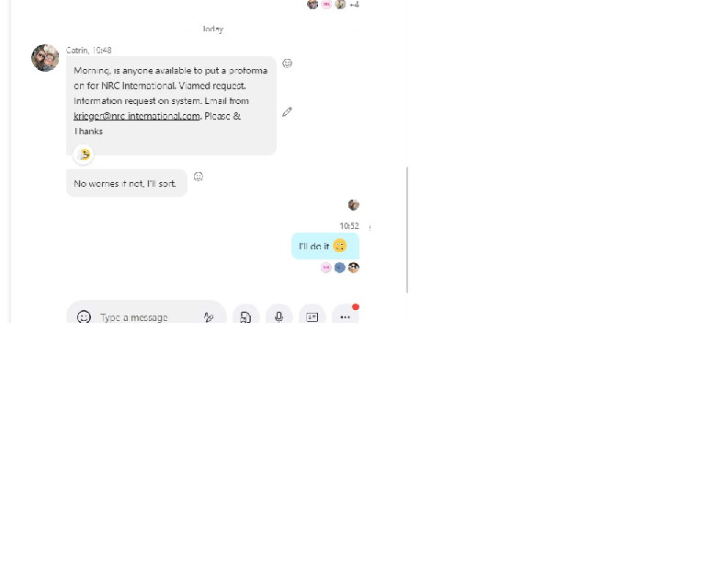728x563 pixels.
Task: Click the pen compose icon in message box
Action: point(209,317)
